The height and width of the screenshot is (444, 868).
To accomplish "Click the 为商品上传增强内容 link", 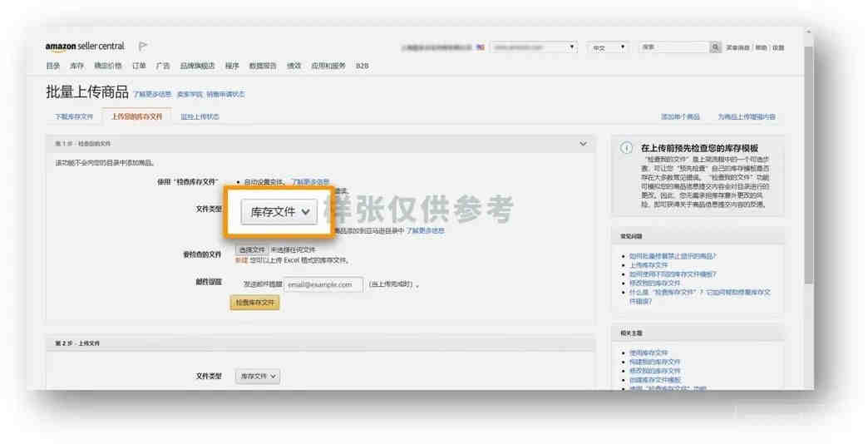I will (747, 116).
